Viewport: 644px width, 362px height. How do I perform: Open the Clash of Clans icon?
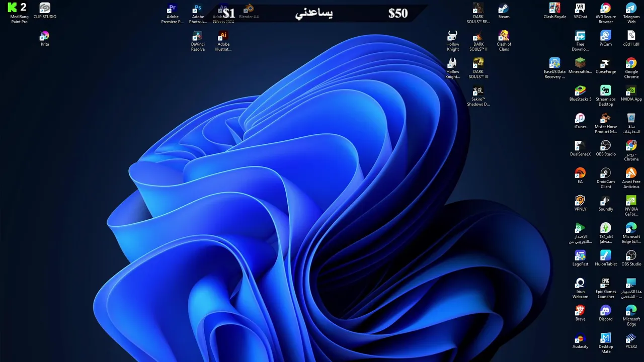tap(504, 41)
